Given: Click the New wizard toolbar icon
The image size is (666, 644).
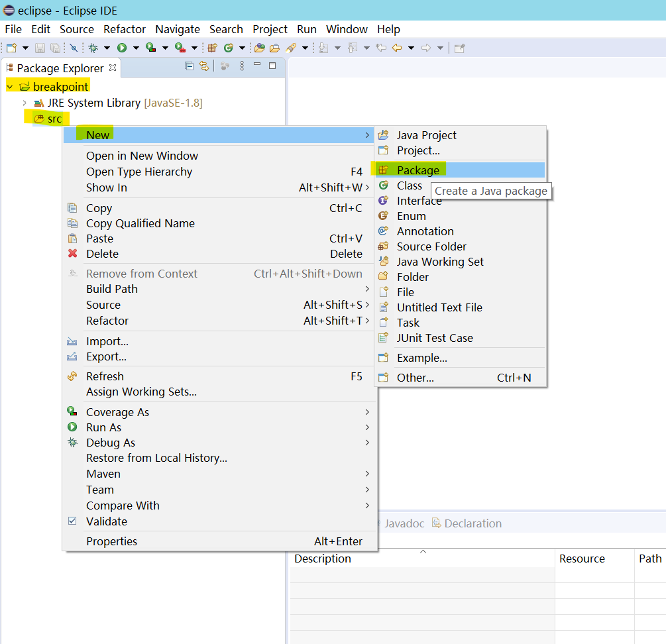Looking at the screenshot, I should click(x=11, y=48).
